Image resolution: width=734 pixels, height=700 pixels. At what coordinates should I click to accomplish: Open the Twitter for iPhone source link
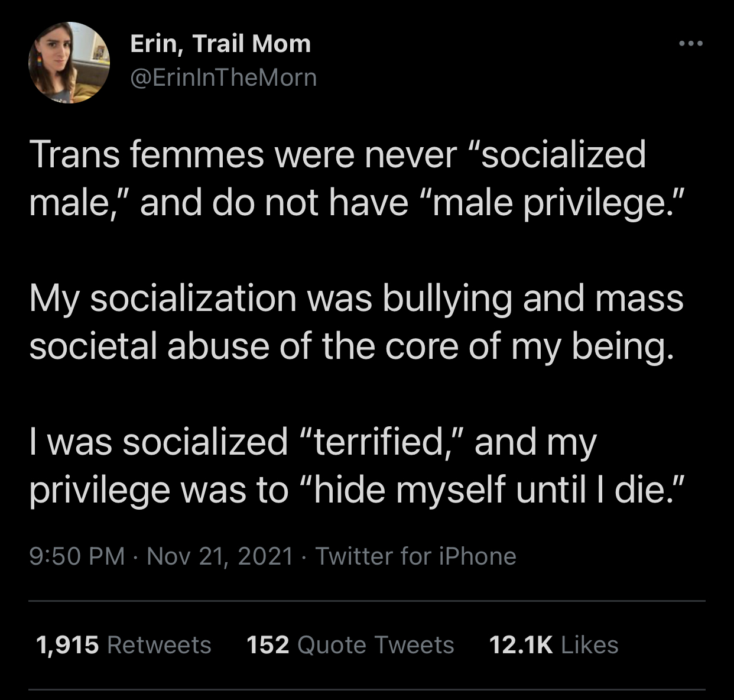[x=415, y=556]
